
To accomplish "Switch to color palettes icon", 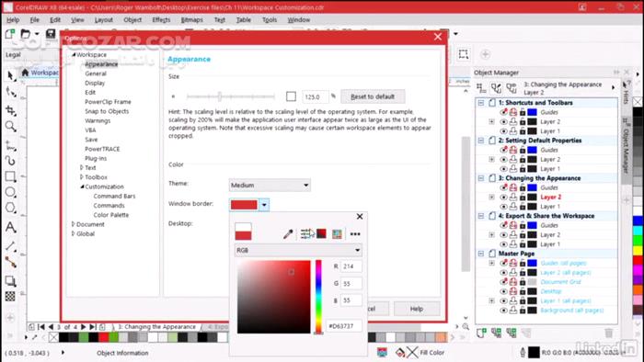I will [x=338, y=234].
